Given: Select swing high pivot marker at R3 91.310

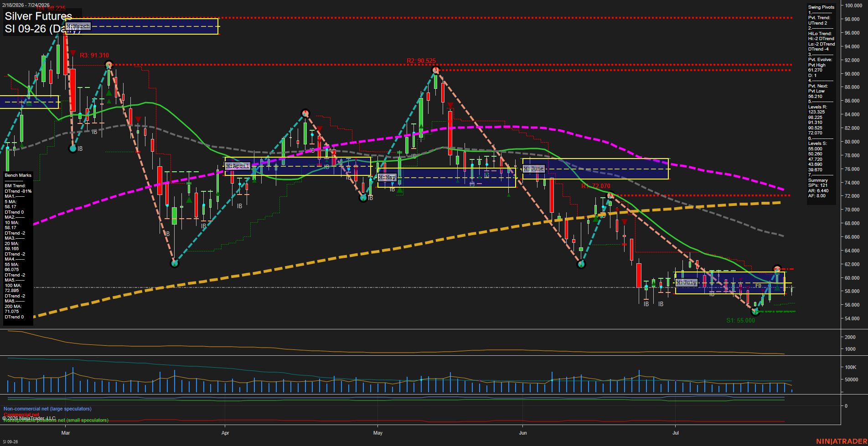Looking at the screenshot, I should [x=108, y=65].
